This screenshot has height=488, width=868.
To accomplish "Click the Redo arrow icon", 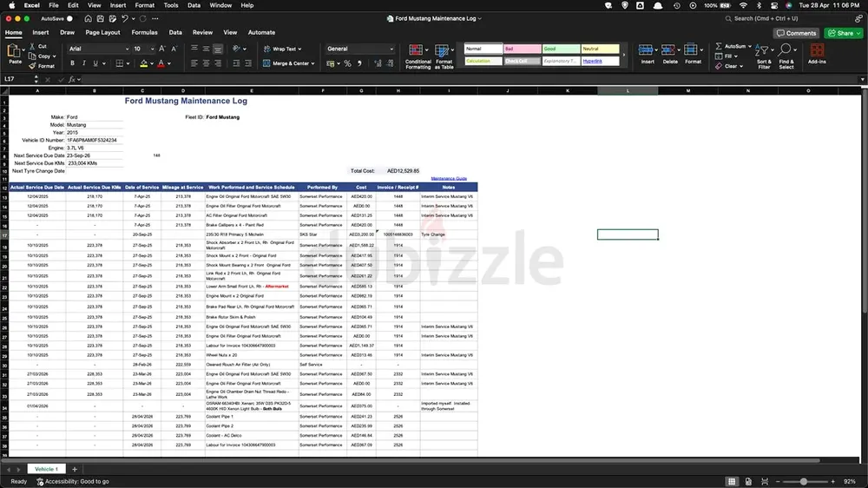I will tap(143, 18).
